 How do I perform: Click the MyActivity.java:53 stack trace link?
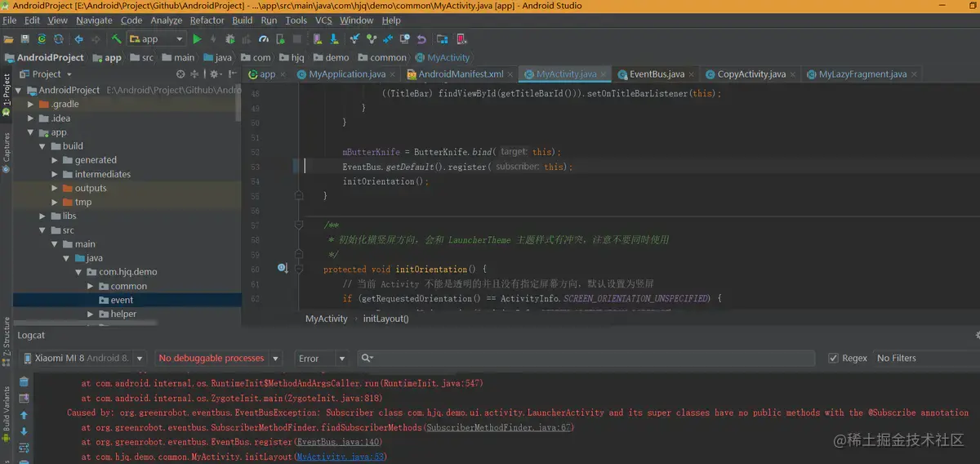pos(341,457)
